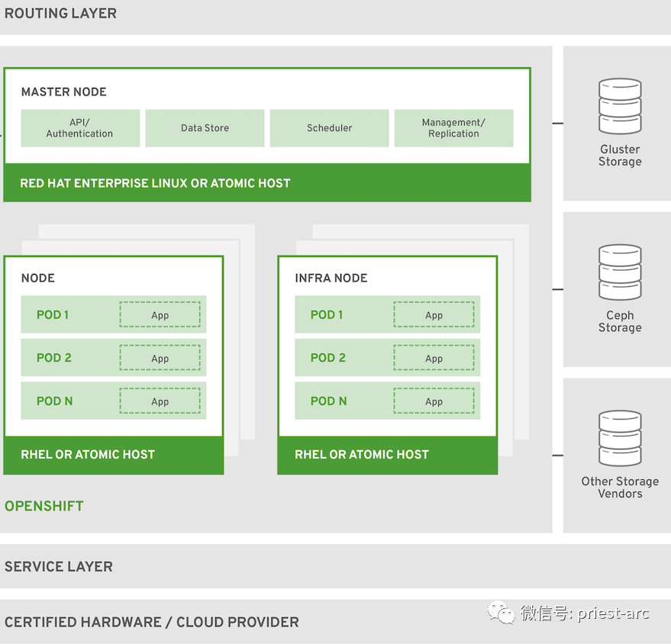Image resolution: width=671 pixels, height=644 pixels.
Task: Click the App box of NODE POD 2
Action: point(160,358)
